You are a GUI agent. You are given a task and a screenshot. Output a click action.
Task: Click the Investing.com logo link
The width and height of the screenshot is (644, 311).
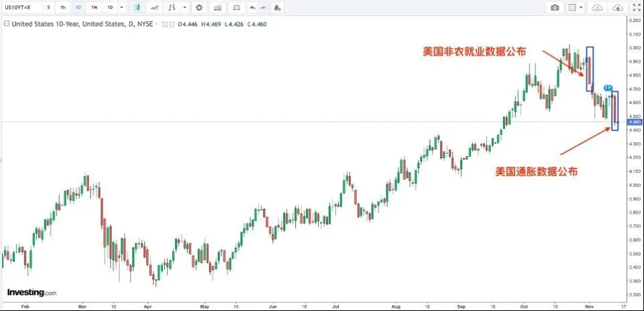(x=32, y=293)
